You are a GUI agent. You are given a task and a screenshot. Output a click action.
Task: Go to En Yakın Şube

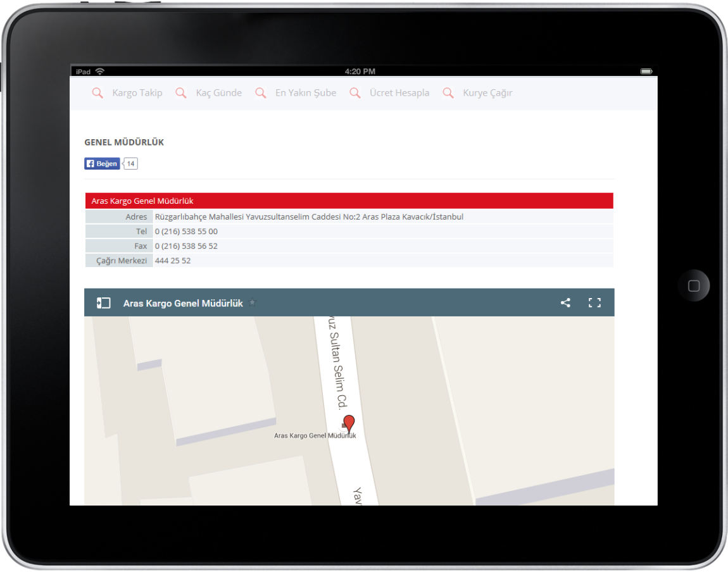[306, 93]
